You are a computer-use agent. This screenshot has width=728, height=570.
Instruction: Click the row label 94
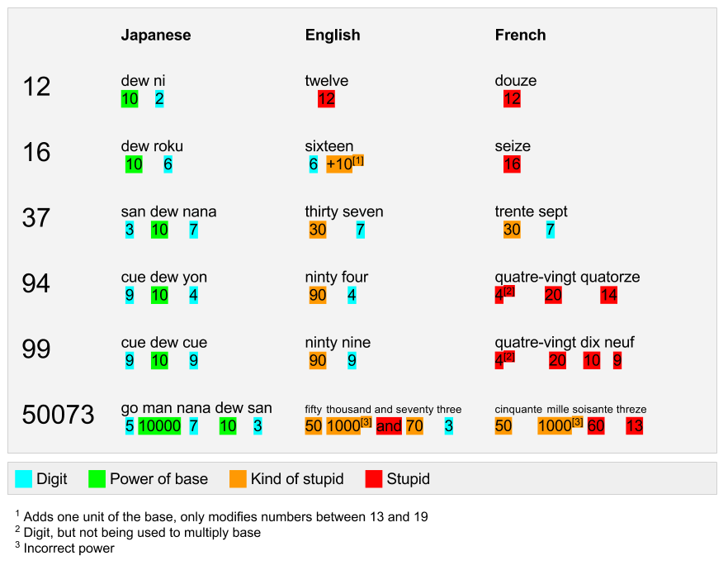coord(35,283)
